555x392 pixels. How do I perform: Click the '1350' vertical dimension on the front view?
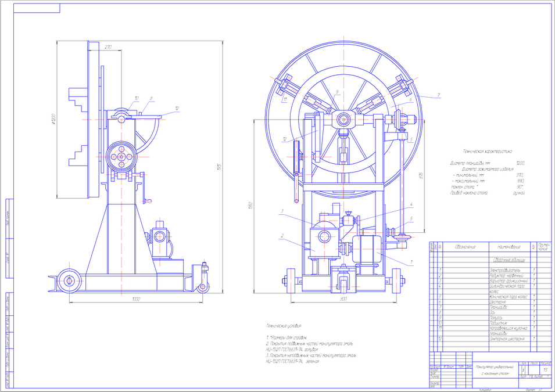coord(250,206)
